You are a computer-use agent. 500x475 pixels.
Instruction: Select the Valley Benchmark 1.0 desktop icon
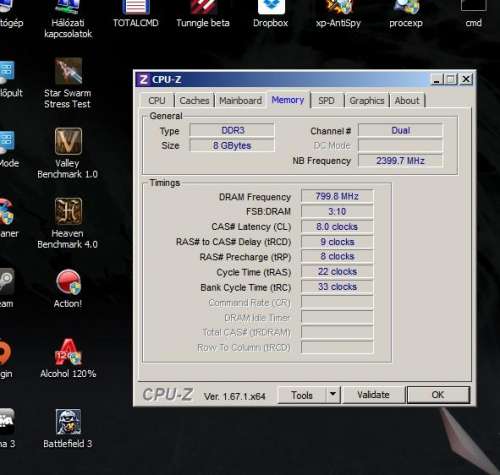tap(68, 153)
